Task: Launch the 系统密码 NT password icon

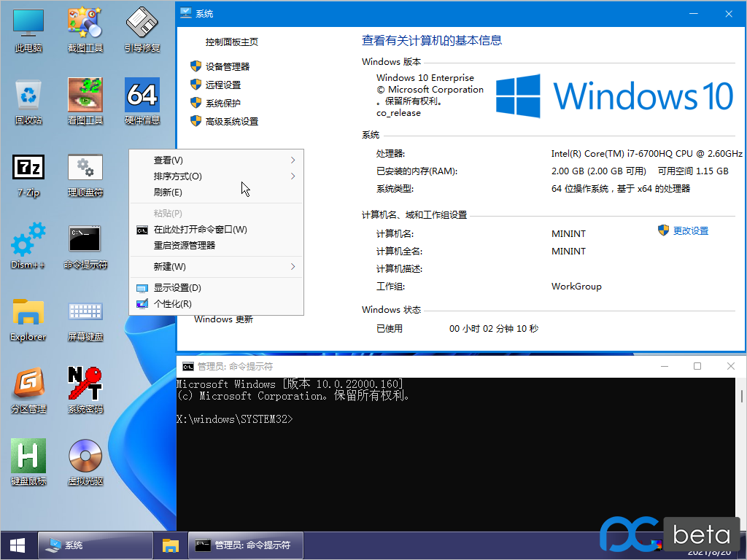Action: pos(85,391)
